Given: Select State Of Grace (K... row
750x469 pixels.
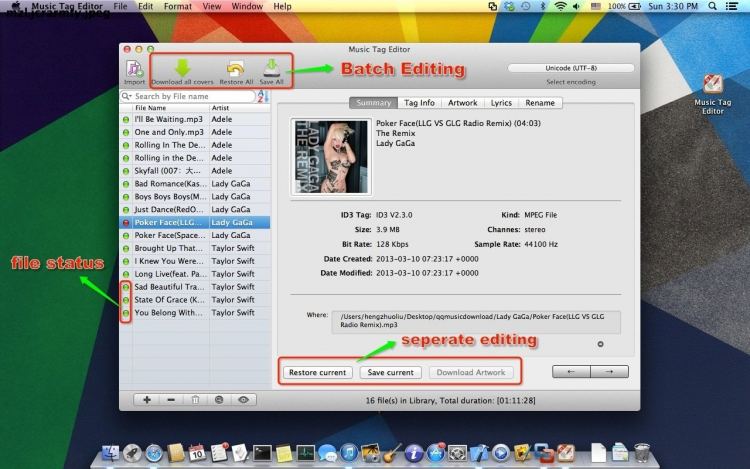Looking at the screenshot, I should [x=195, y=300].
